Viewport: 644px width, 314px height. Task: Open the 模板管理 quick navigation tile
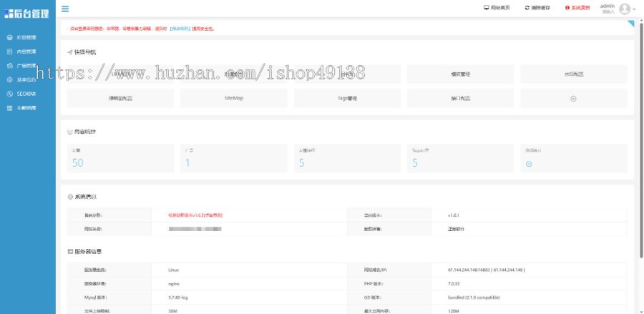click(x=460, y=74)
